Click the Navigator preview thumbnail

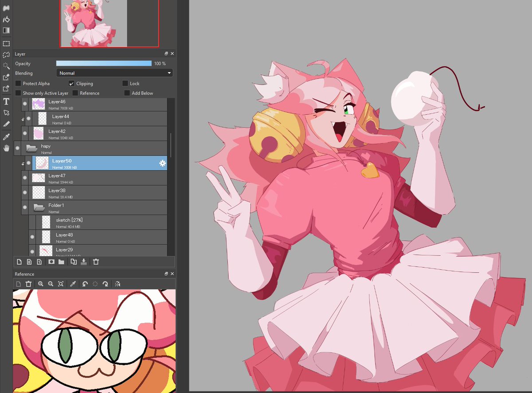point(109,23)
